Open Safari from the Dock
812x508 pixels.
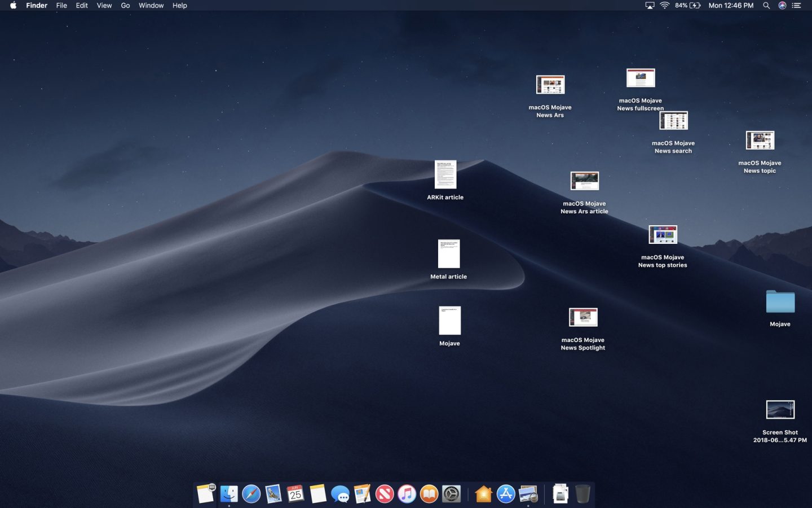[x=251, y=494]
